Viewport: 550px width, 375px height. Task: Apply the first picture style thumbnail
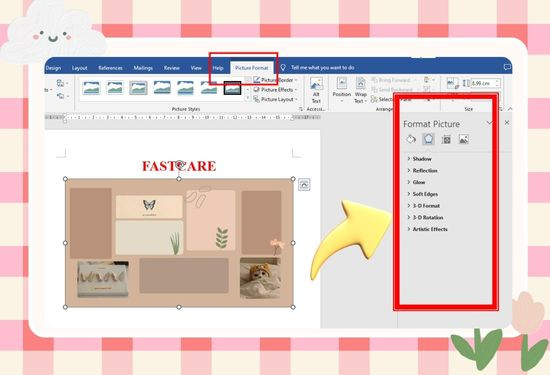click(91, 88)
